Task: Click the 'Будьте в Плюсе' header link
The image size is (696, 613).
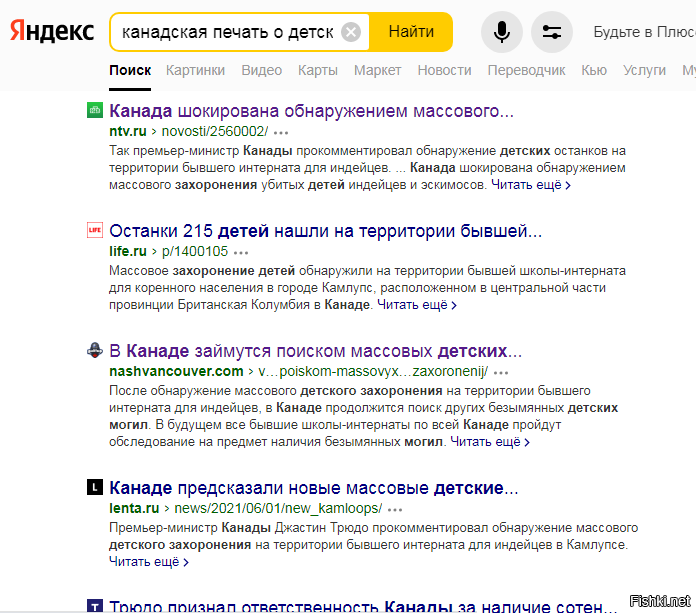Action: [x=645, y=32]
